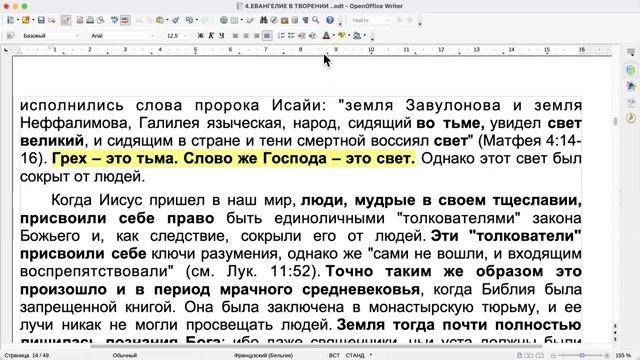Open the Navigator compass icon
Screen dimensions: 640x360
(x=274, y=20)
